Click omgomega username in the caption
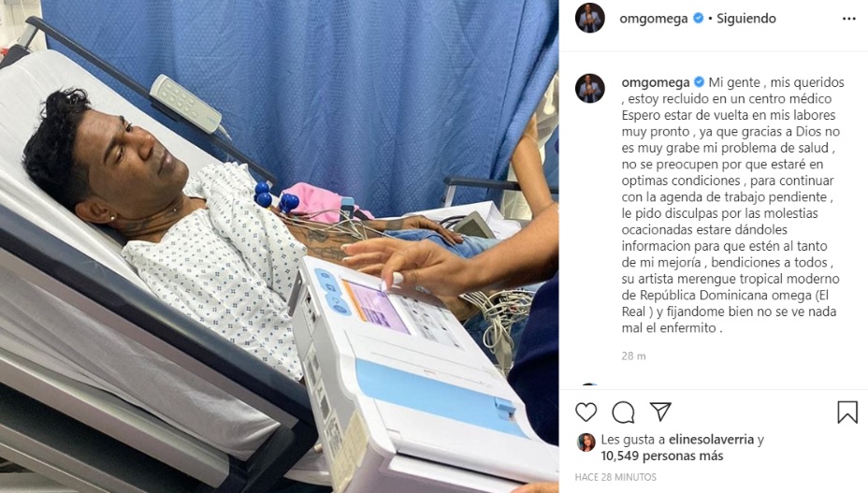 pos(656,82)
